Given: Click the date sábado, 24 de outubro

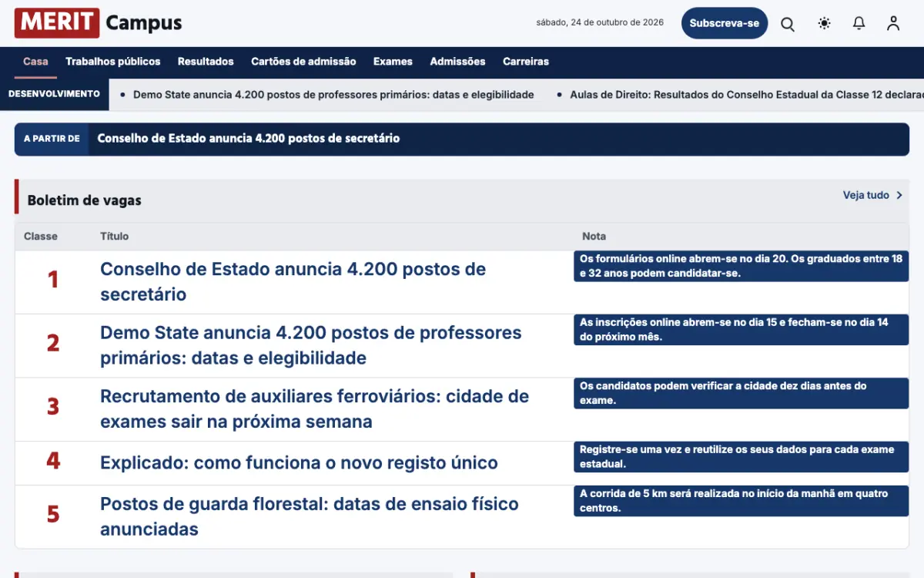Looking at the screenshot, I should click(x=600, y=22).
